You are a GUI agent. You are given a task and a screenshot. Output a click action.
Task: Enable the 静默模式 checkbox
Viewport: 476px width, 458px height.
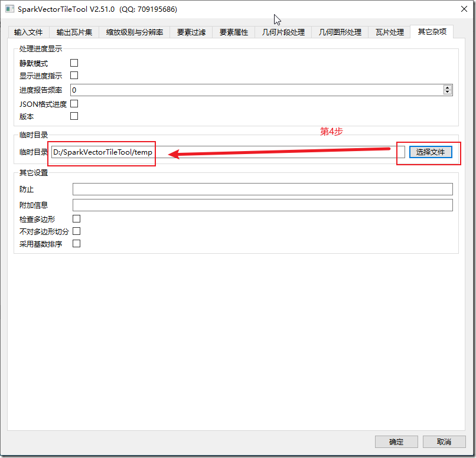click(74, 63)
